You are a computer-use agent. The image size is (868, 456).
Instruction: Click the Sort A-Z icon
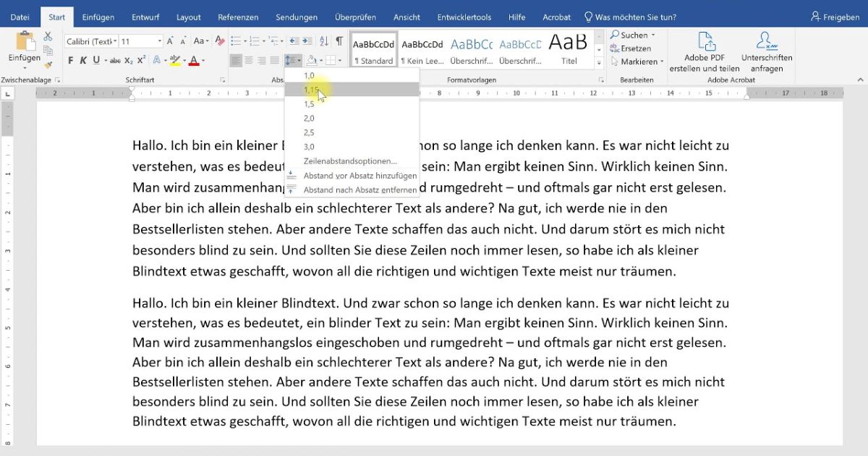[x=323, y=41]
